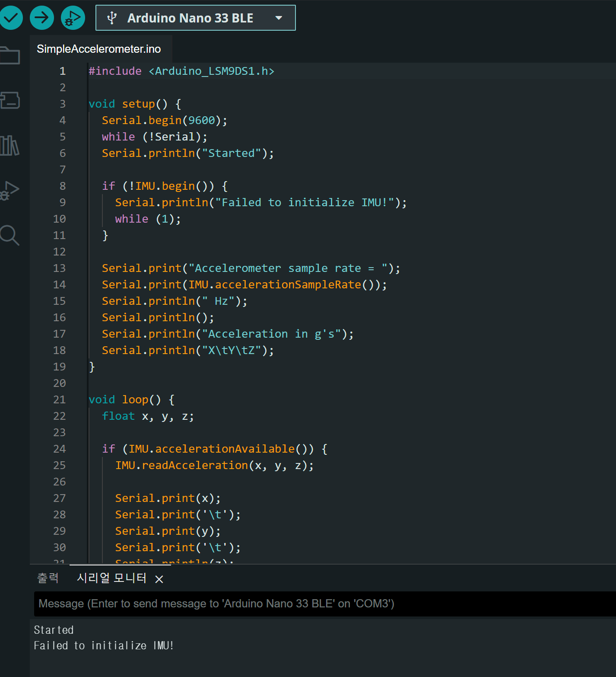Place cursor on the #include Arduino_LSM9DS1.h line
Screen dimensions: 616x677
point(181,71)
